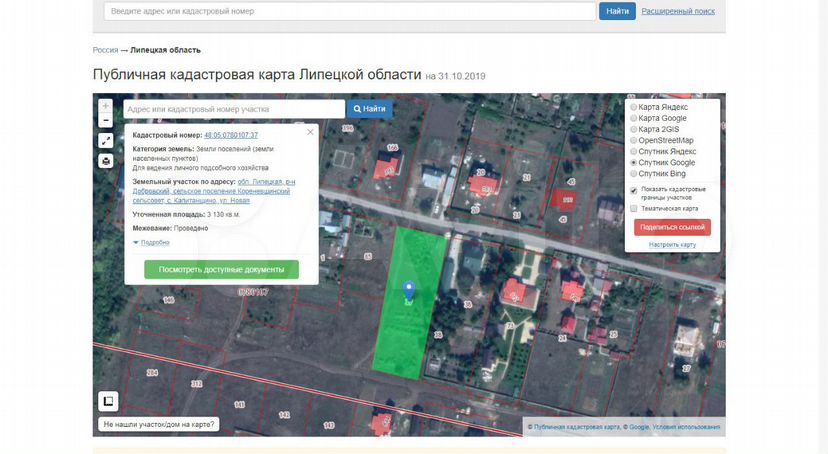Viewport: 828px width, 454px height.
Task: Expand the Подробно details section
Action: tap(151, 242)
